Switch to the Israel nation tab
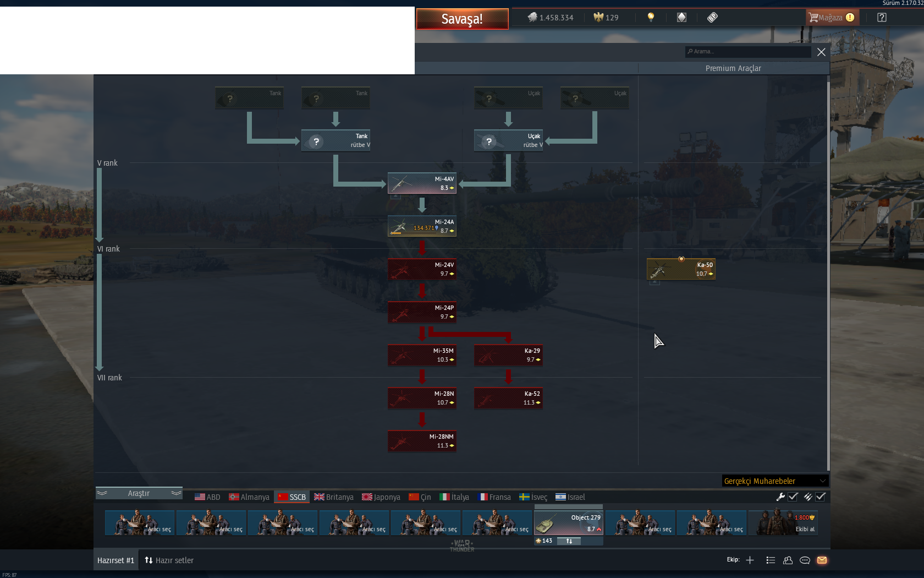Screen dimensions: 924x578 click(x=570, y=497)
